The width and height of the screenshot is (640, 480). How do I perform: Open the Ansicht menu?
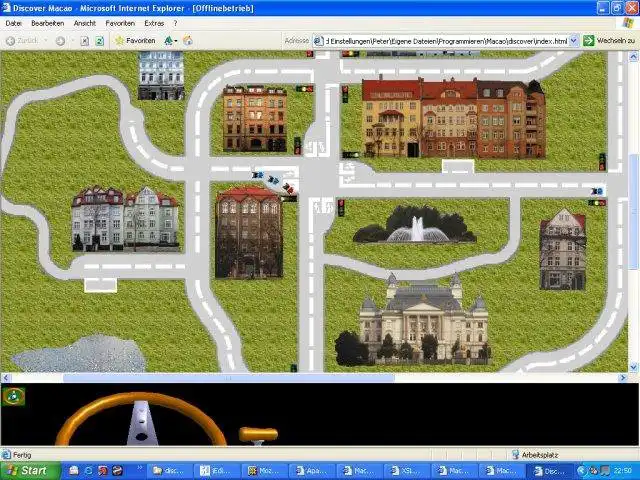click(84, 24)
